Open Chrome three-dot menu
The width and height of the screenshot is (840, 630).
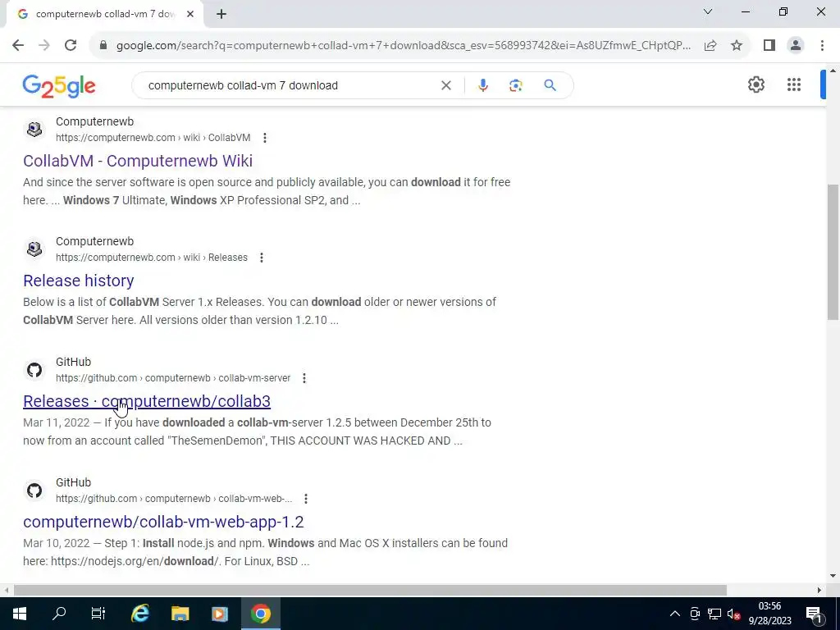822,46
